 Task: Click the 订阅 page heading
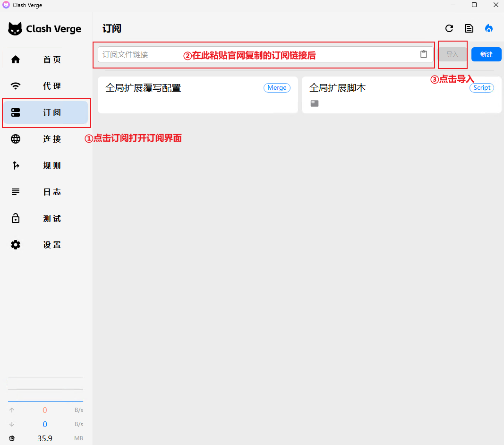112,29
